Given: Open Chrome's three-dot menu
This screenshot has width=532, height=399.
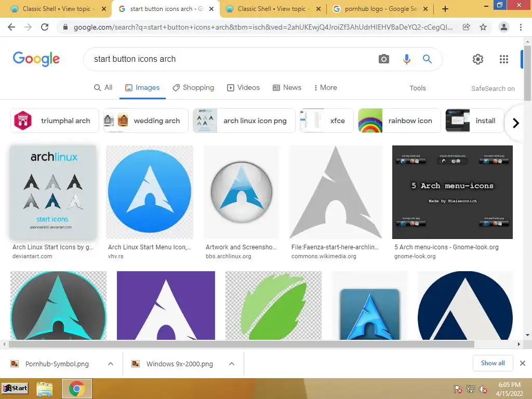Looking at the screenshot, I should coord(521,27).
